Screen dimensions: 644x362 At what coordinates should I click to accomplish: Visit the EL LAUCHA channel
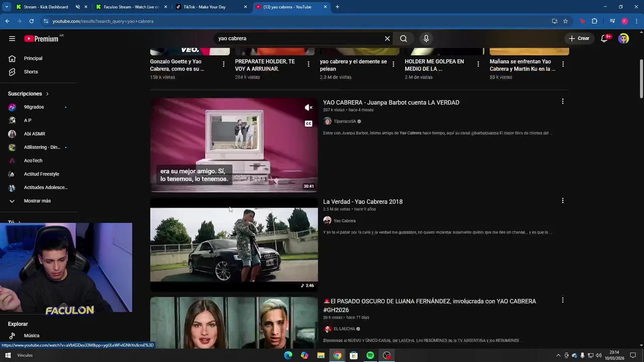tap(344, 329)
